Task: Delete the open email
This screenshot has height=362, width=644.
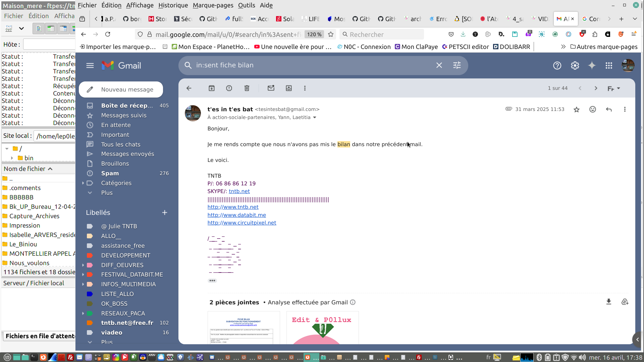Action: point(247,88)
